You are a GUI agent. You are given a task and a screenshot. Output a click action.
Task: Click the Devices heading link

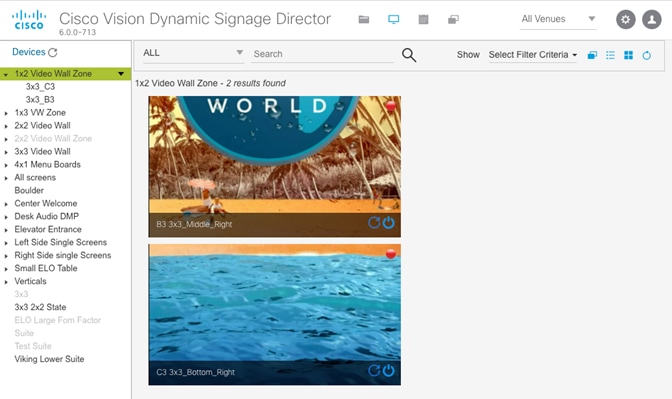point(29,52)
